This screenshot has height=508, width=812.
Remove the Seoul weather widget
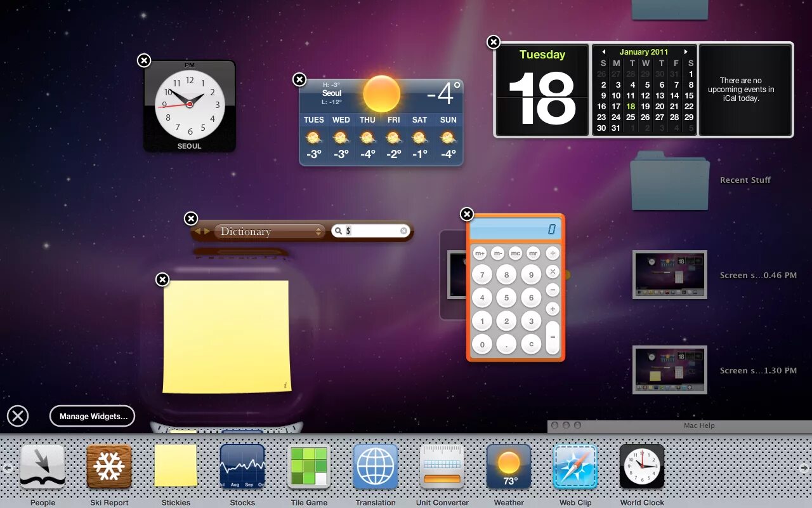299,79
